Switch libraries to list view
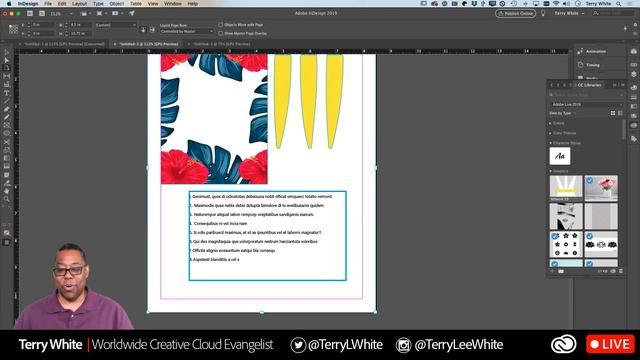The width and height of the screenshot is (640, 360). pyautogui.click(x=620, y=113)
